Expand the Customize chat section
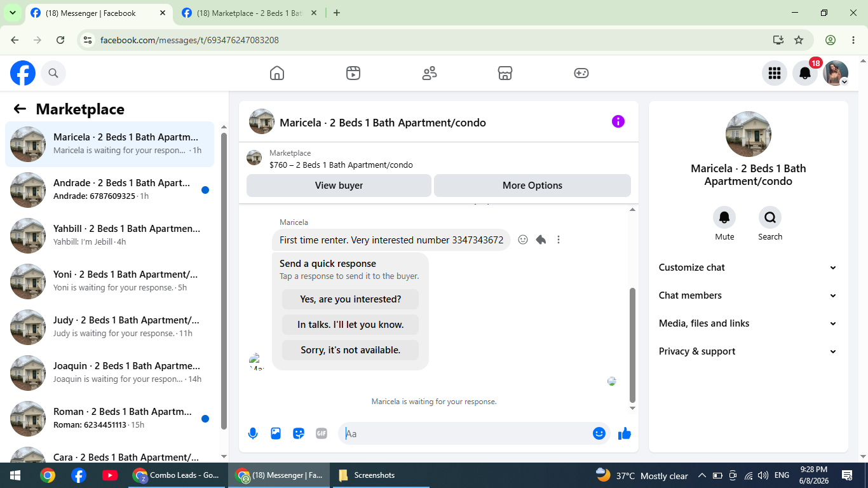Screen dimensions: 868x488 click(748, 268)
